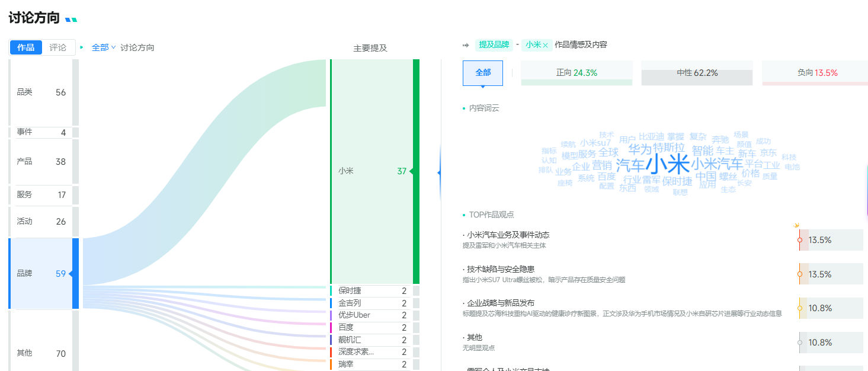The height and width of the screenshot is (371, 868).
Task: Click the 华为 word in word cloud
Action: 640,149
